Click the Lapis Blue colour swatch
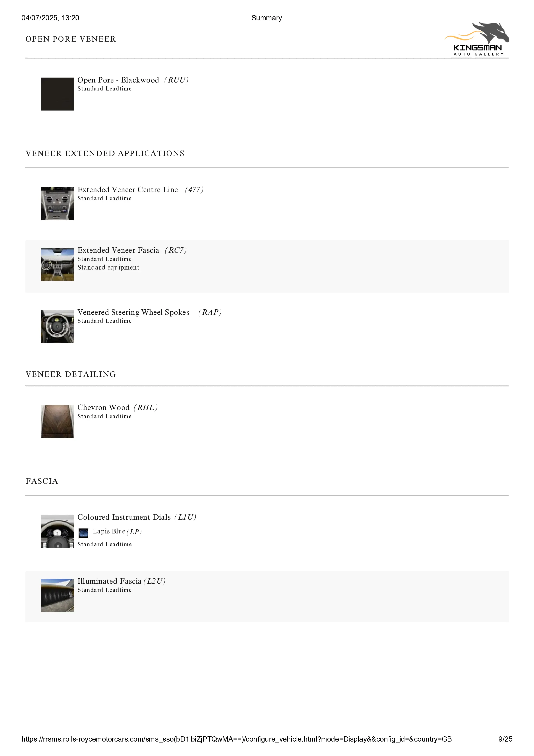 pos(84,532)
